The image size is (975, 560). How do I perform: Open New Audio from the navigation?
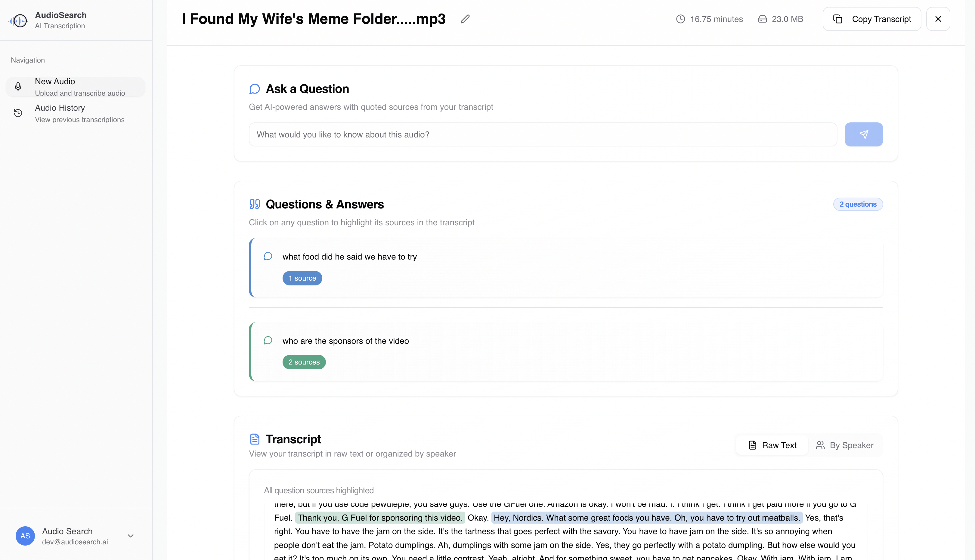[76, 87]
